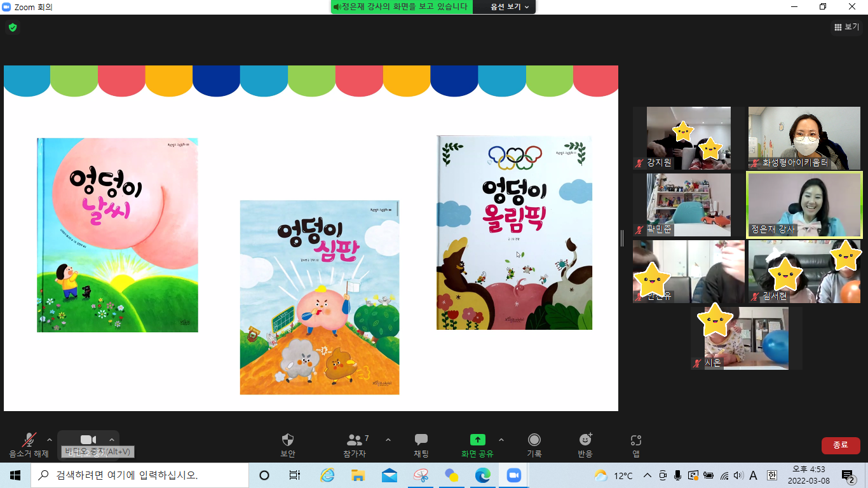Viewport: 868px width, 488px height.
Task: Click the stop video camera icon
Action: point(88,440)
